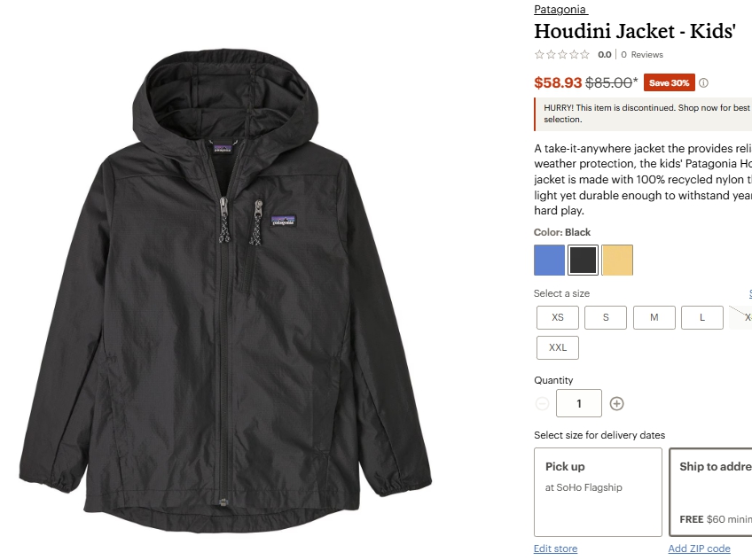Click the quantity input field

(x=579, y=403)
